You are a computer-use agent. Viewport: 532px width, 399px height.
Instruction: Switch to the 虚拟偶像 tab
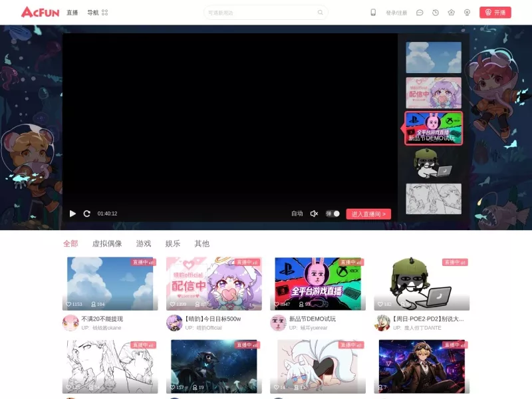107,243
